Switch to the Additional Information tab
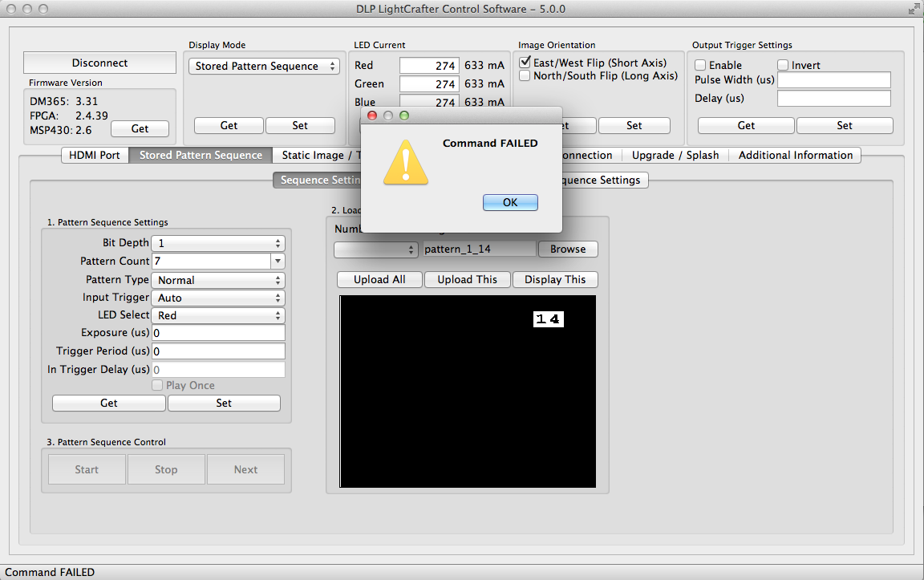Screen dimensions: 924x580 pos(796,155)
